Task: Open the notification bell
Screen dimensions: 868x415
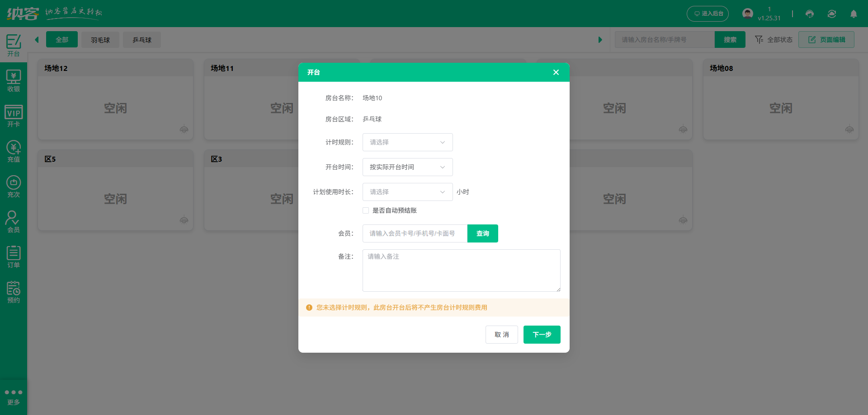Action: tap(854, 14)
